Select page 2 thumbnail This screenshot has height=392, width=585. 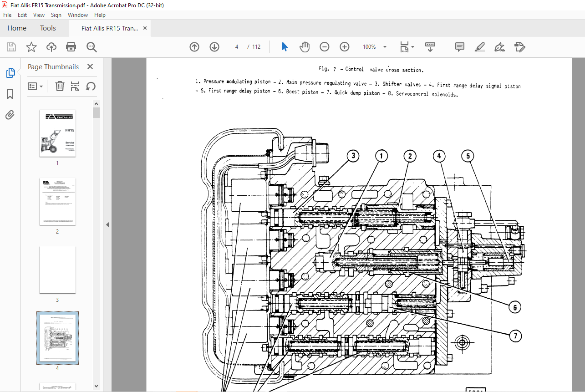tap(57, 201)
